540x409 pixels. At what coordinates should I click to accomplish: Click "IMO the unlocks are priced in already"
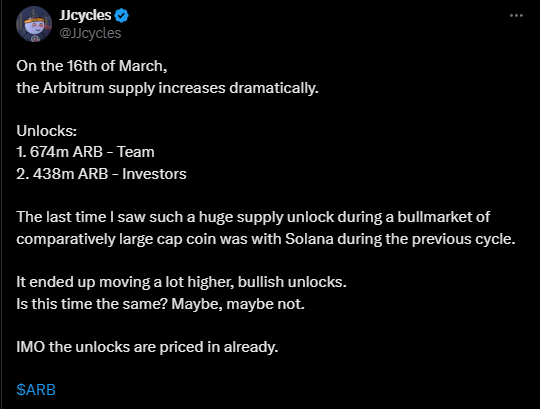pos(147,347)
